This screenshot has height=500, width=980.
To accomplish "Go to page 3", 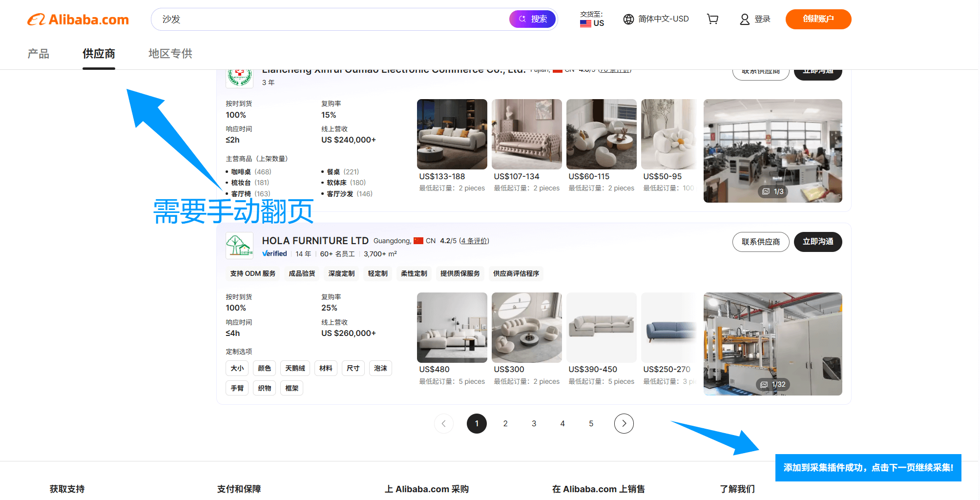I will [534, 424].
